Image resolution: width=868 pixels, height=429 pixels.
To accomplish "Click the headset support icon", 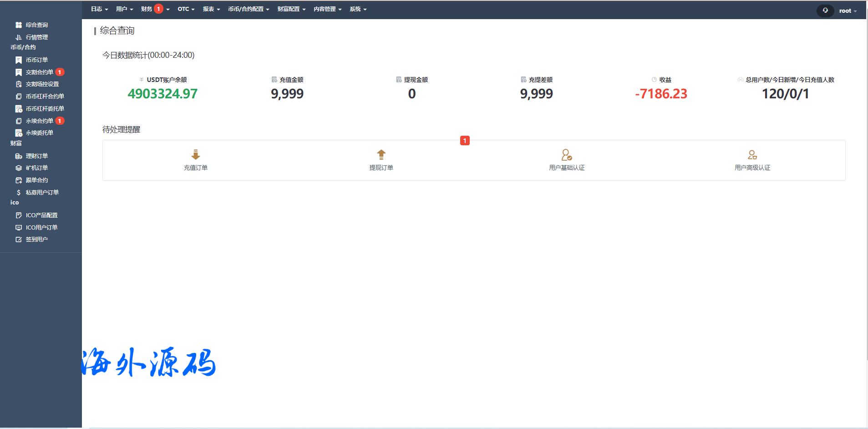I will click(x=825, y=10).
